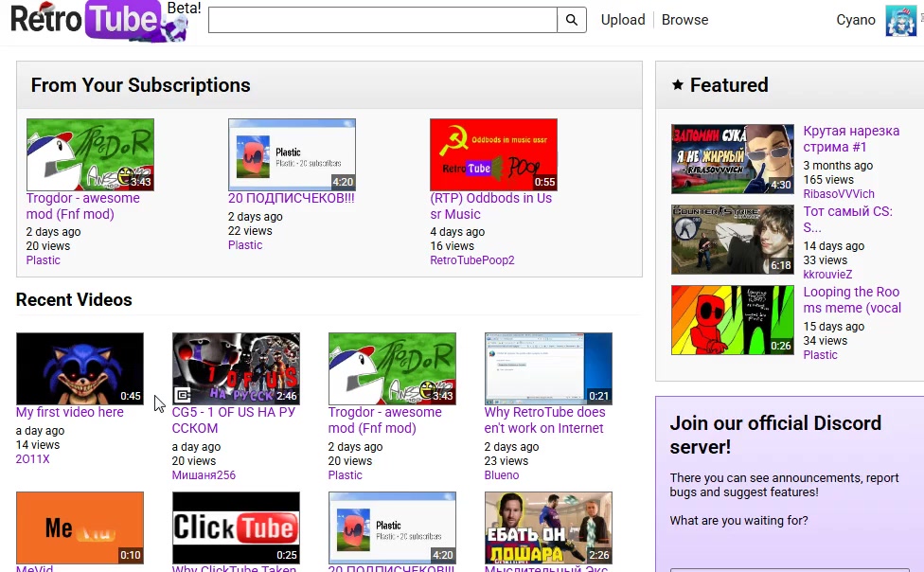Screen dimensions: 924x572
Task: Click the magnifier search button
Action: [571, 20]
